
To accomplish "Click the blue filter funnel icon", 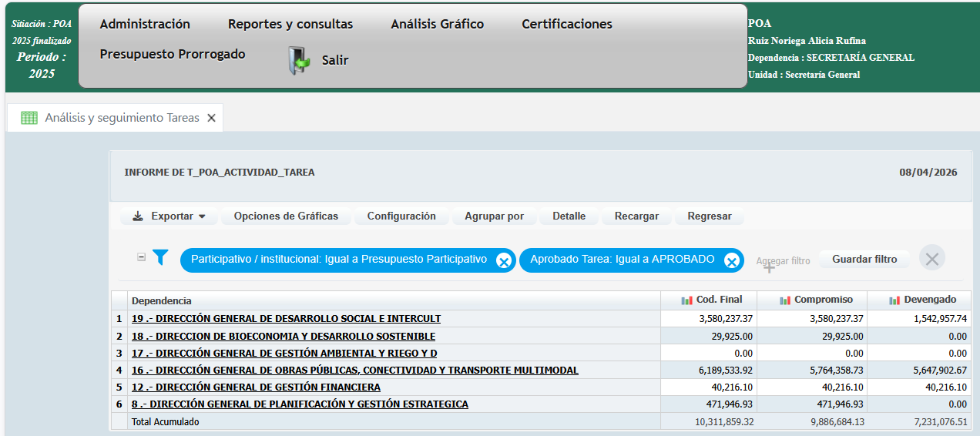I will tap(160, 258).
